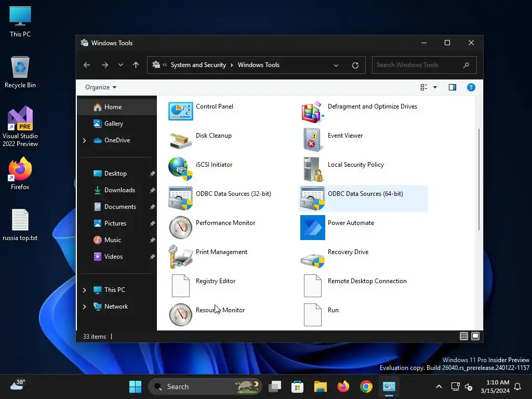Go back with the back arrow
This screenshot has width=532, height=399.
tap(87, 65)
